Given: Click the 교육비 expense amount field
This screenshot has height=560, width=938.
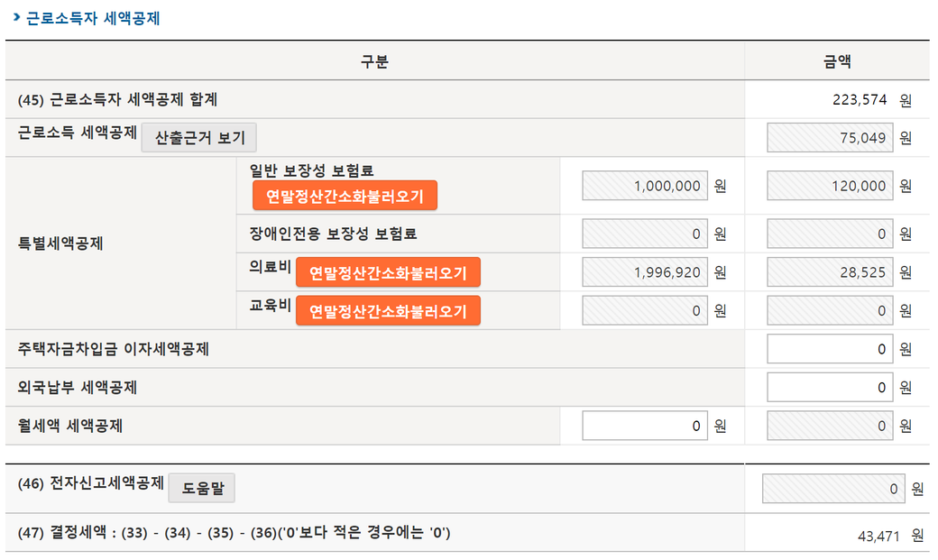Looking at the screenshot, I should 645,310.
